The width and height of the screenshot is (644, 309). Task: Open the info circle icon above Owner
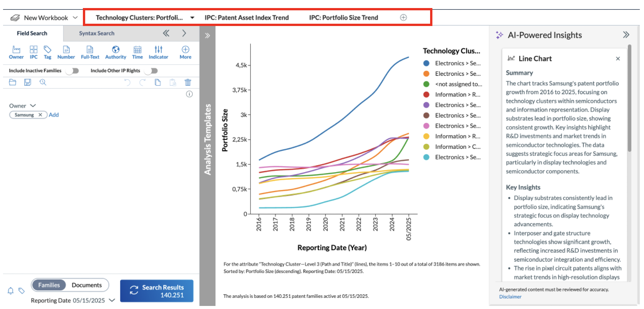tap(189, 94)
